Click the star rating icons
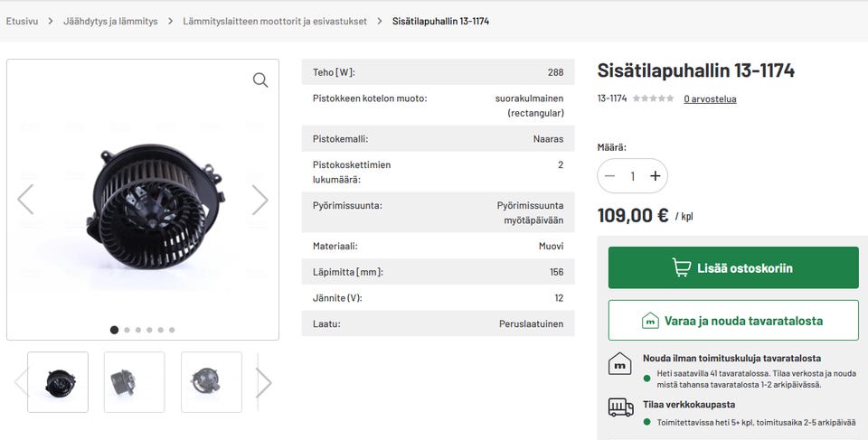The width and height of the screenshot is (868, 440). pos(653,98)
